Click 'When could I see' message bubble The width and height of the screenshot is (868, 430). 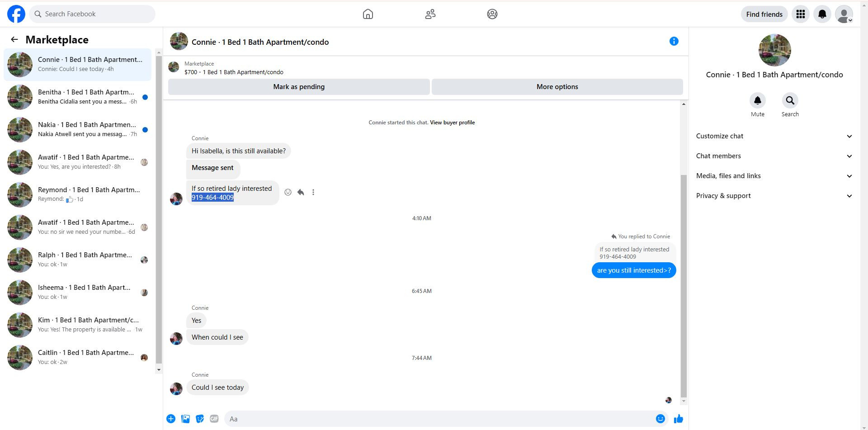217,337
